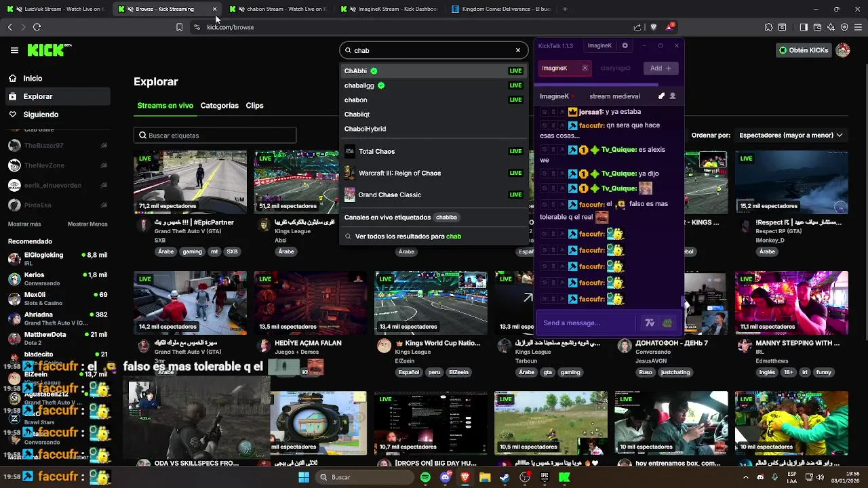Open MexOli recommended channel
The width and height of the screenshot is (868, 488).
(x=57, y=298)
